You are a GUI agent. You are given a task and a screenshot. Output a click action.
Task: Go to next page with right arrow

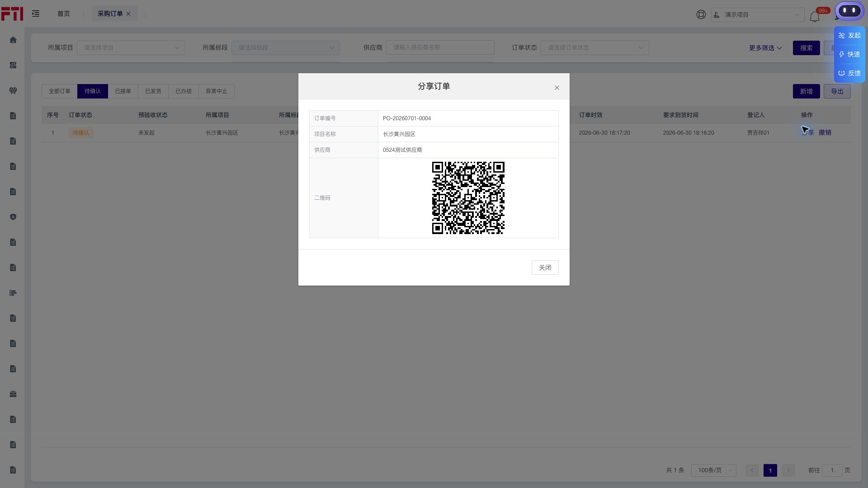[x=788, y=470]
